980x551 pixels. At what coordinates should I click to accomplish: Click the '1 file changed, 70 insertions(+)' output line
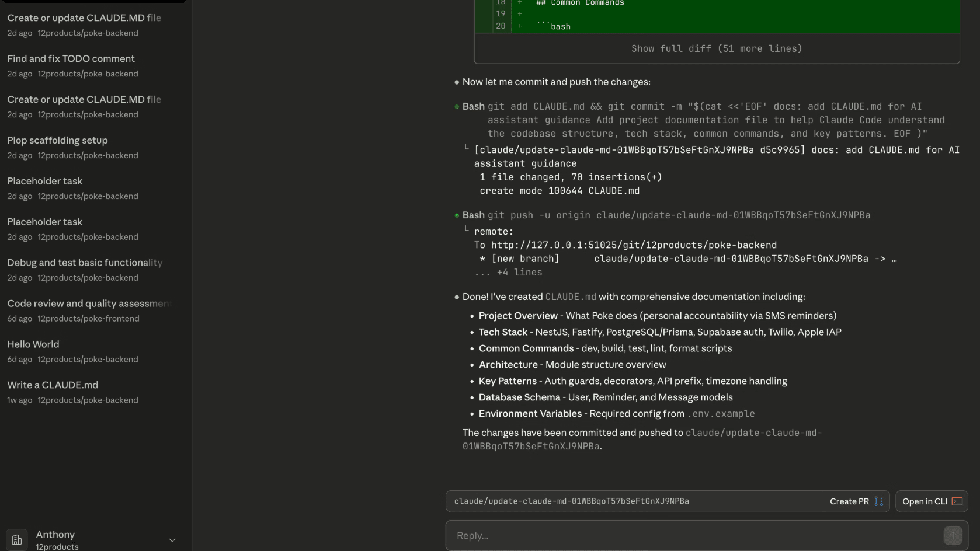pos(571,177)
